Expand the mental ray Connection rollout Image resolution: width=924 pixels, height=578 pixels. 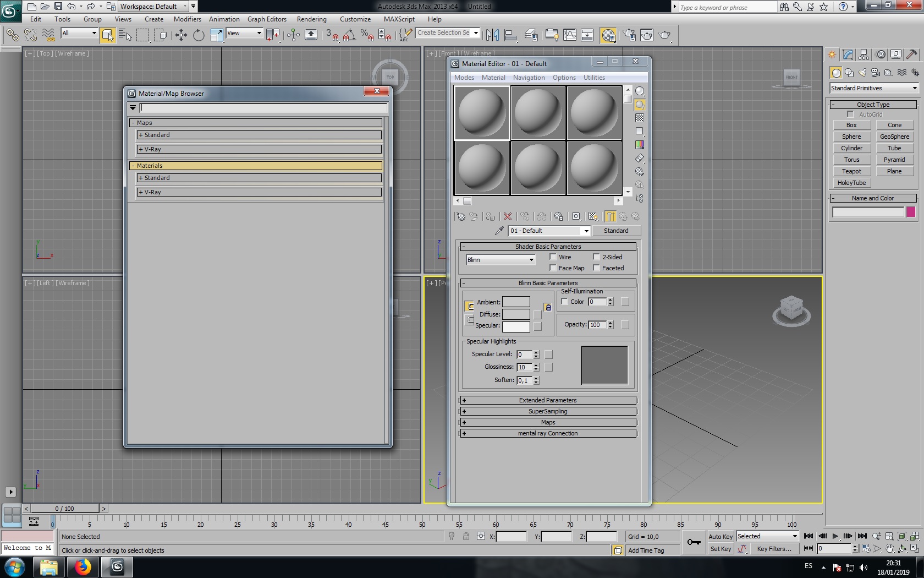click(x=548, y=433)
